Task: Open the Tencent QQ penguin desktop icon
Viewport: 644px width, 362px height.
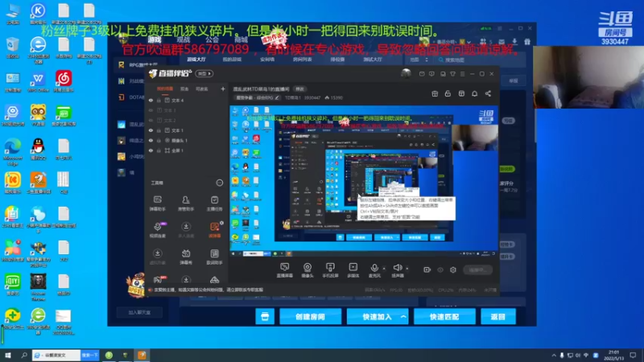Action: 38,149
